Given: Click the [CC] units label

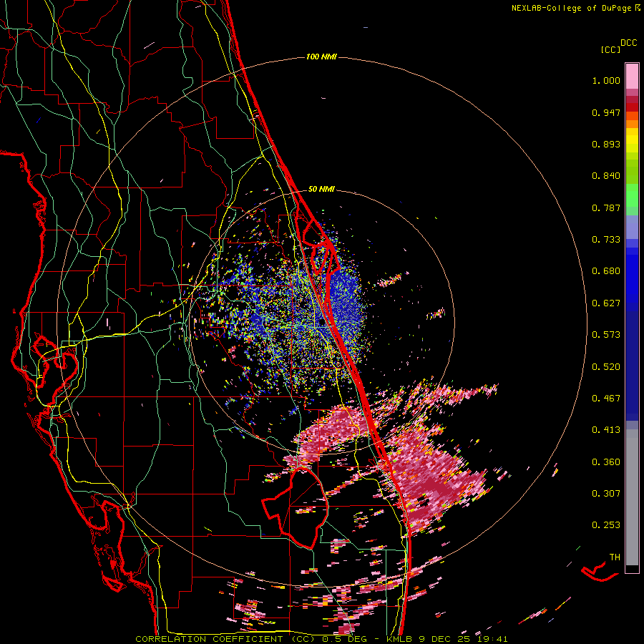Looking at the screenshot, I should 610,49.
